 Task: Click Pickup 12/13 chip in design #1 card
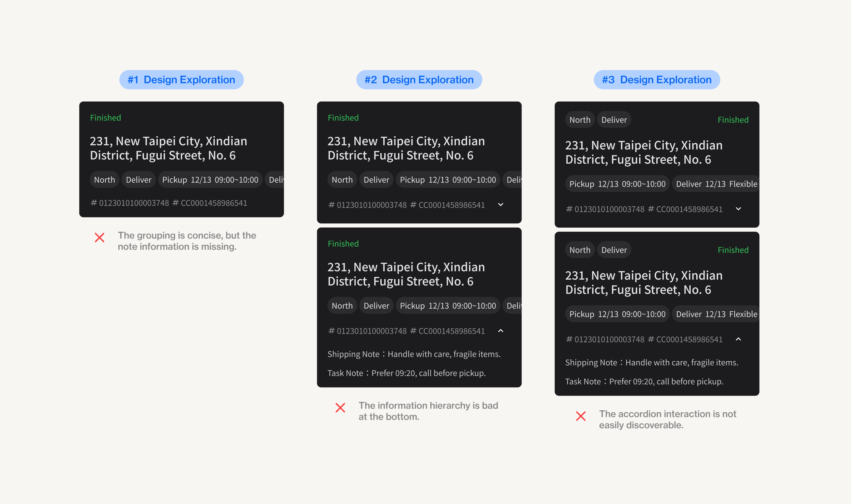(x=210, y=180)
